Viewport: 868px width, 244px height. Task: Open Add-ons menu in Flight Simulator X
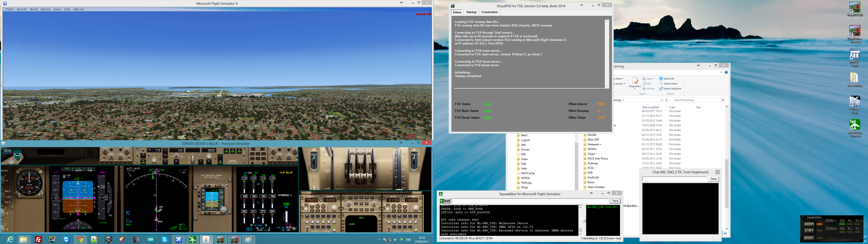(78, 9)
